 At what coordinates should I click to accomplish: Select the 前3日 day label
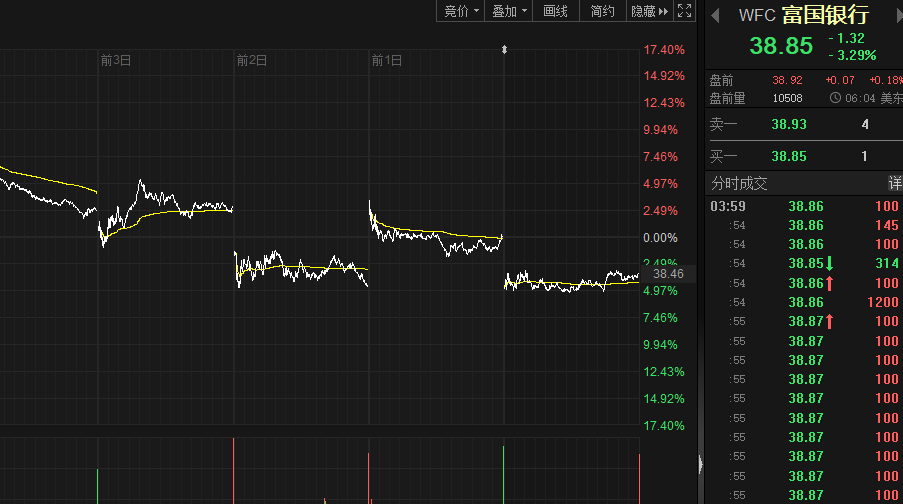(116, 61)
